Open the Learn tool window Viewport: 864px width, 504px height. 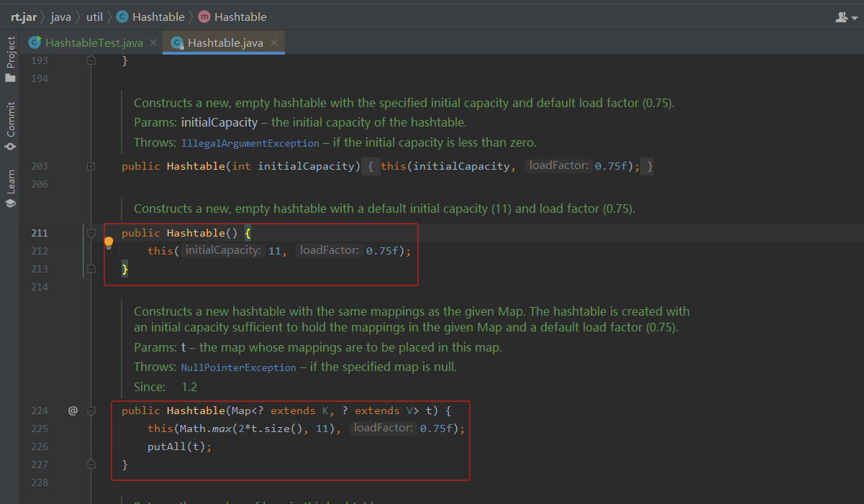(11, 189)
